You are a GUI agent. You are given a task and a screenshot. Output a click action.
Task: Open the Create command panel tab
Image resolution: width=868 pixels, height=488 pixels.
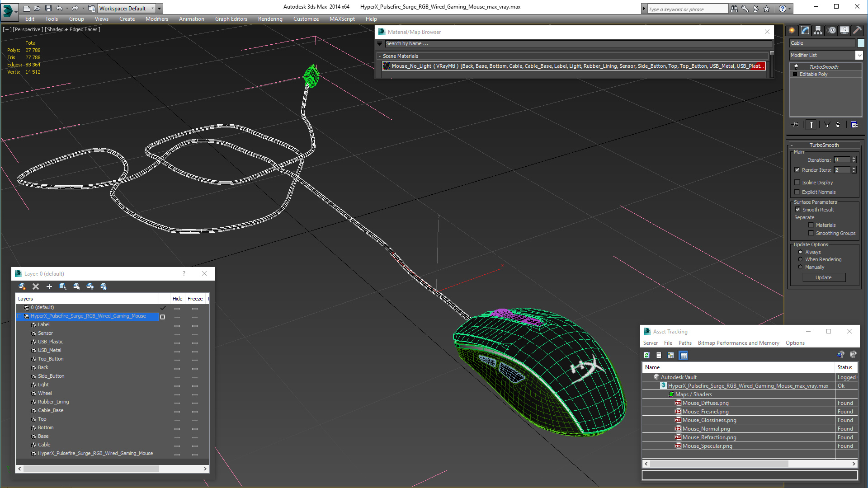pos(792,30)
